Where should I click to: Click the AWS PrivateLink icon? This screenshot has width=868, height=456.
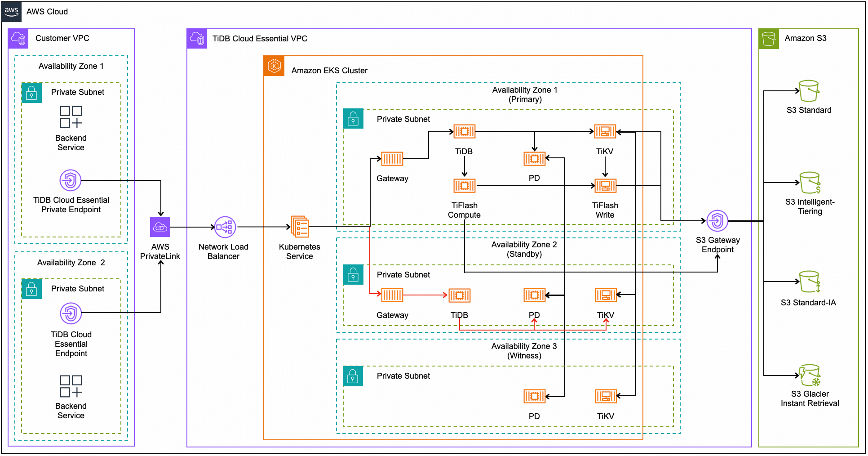[x=160, y=227]
